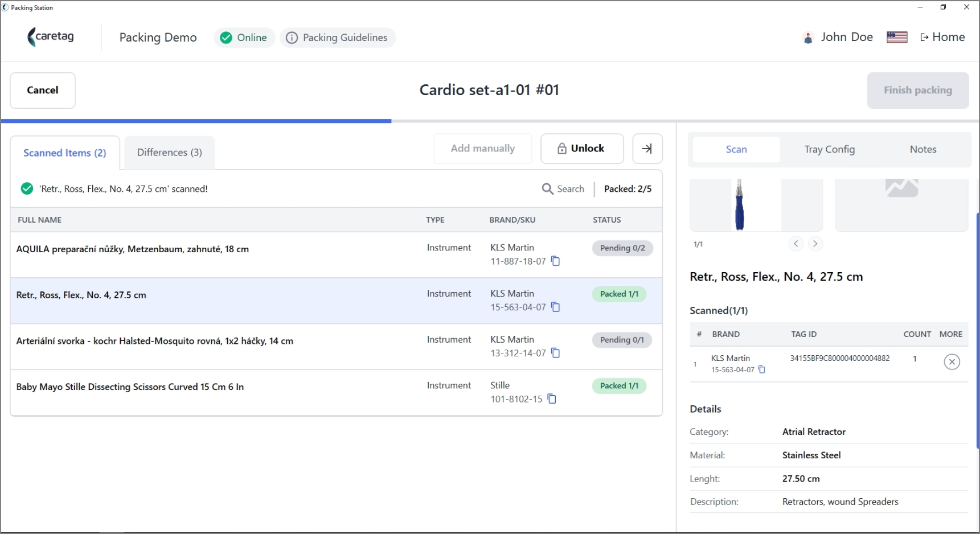Select the blue retractor image thumbnail

(x=739, y=205)
